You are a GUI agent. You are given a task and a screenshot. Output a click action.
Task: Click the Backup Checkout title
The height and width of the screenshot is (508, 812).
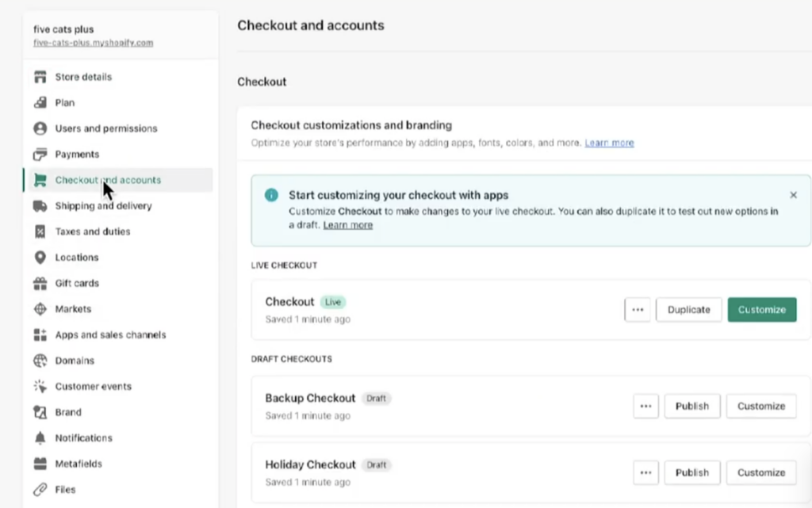point(310,399)
